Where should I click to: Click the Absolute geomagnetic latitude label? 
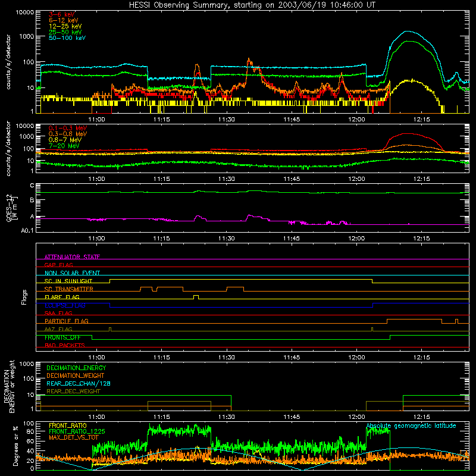(411, 426)
